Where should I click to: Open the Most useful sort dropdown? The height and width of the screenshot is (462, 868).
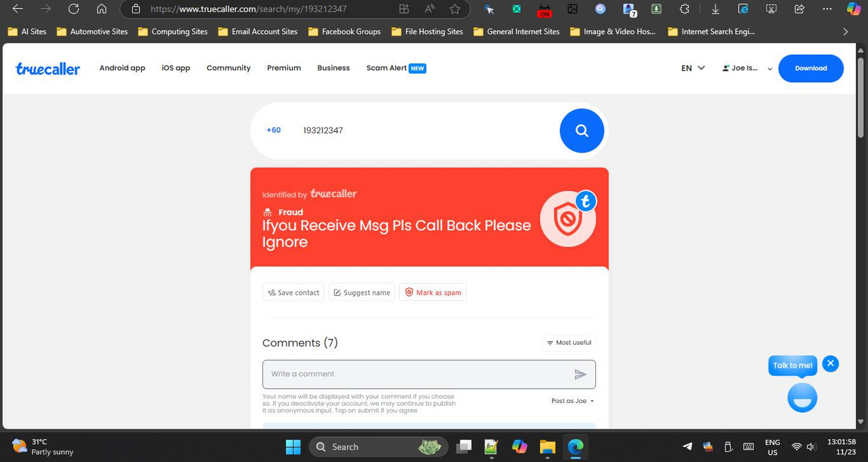tap(569, 343)
